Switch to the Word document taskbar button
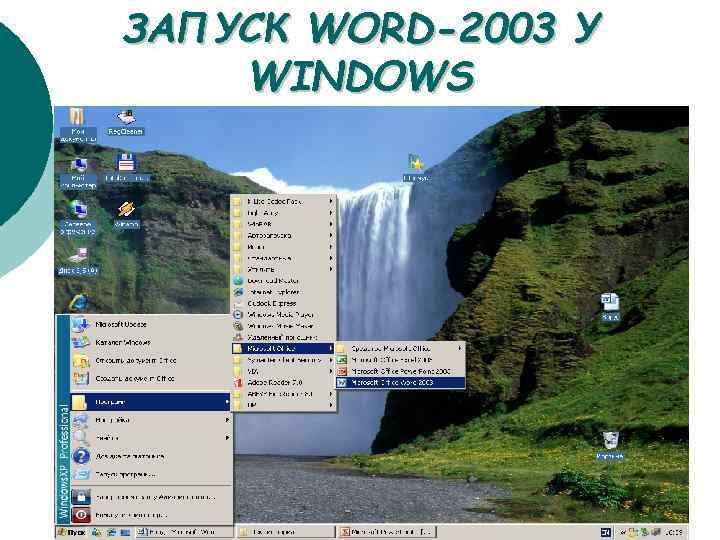 pyautogui.click(x=184, y=532)
